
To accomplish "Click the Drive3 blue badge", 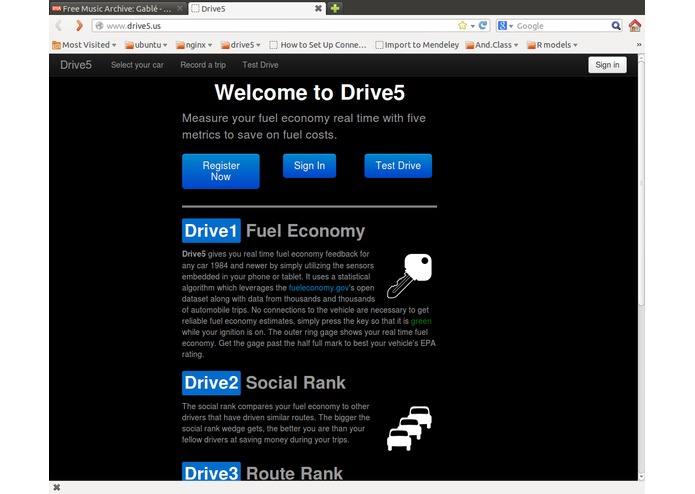I will 211,472.
